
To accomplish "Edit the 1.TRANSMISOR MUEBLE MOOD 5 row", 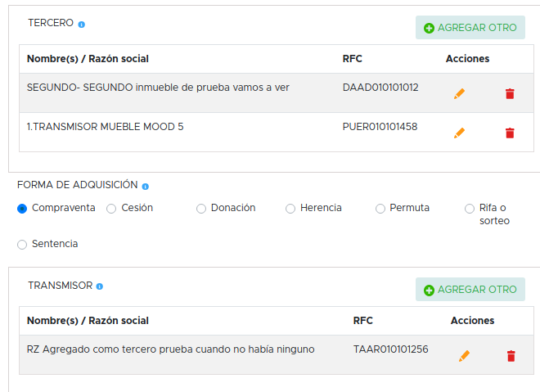I will coord(459,133).
